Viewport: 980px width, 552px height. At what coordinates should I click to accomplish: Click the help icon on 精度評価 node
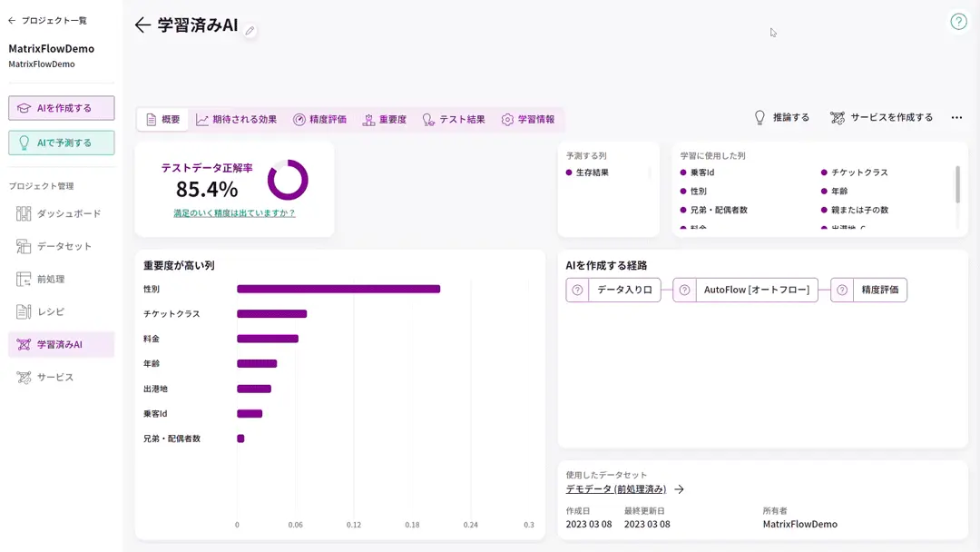[842, 290]
